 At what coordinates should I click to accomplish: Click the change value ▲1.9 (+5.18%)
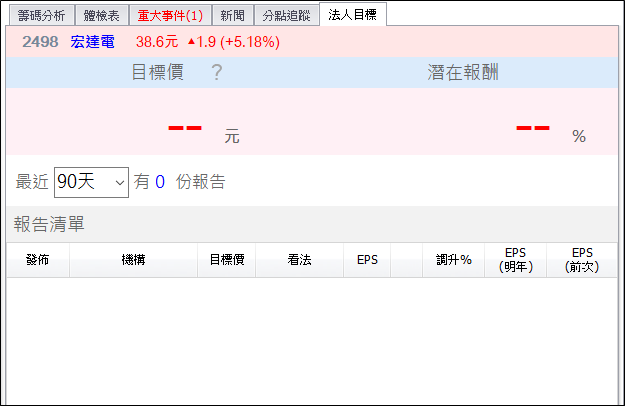tap(234, 42)
